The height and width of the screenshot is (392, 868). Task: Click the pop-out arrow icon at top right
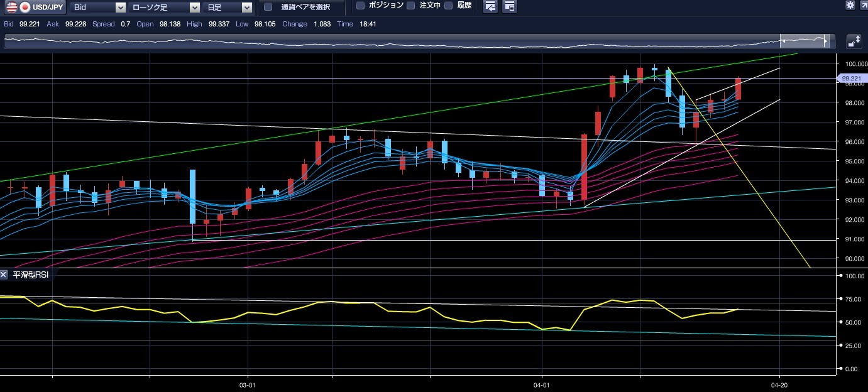[x=864, y=6]
